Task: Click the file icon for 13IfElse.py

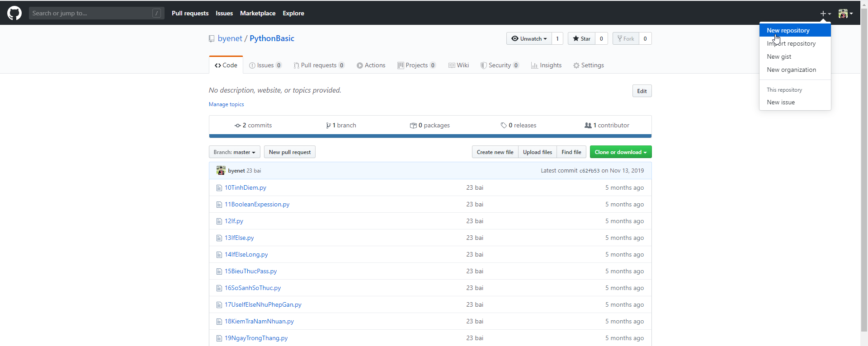Action: pos(219,238)
